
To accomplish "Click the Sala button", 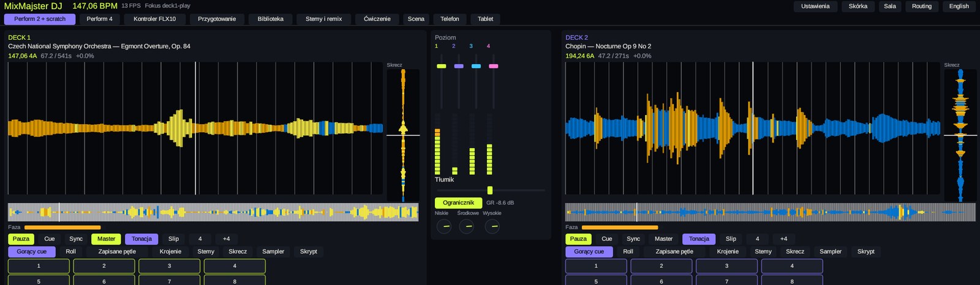I will pyautogui.click(x=890, y=6).
